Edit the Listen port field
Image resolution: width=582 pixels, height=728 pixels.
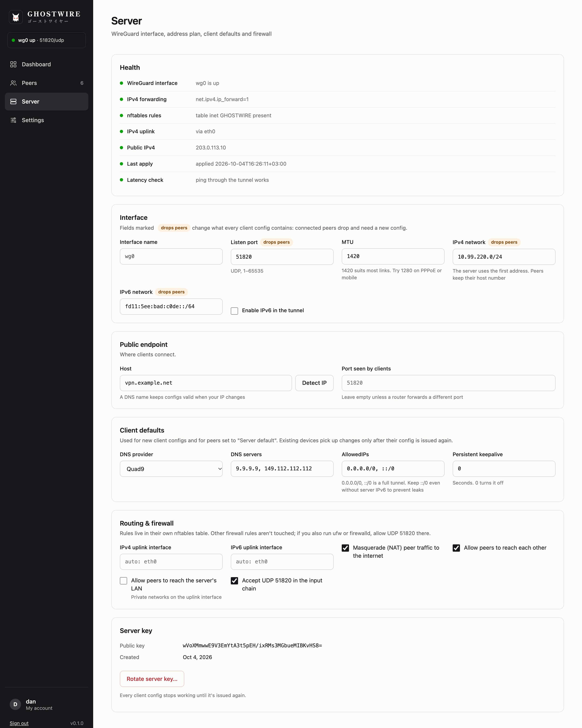[x=282, y=257]
